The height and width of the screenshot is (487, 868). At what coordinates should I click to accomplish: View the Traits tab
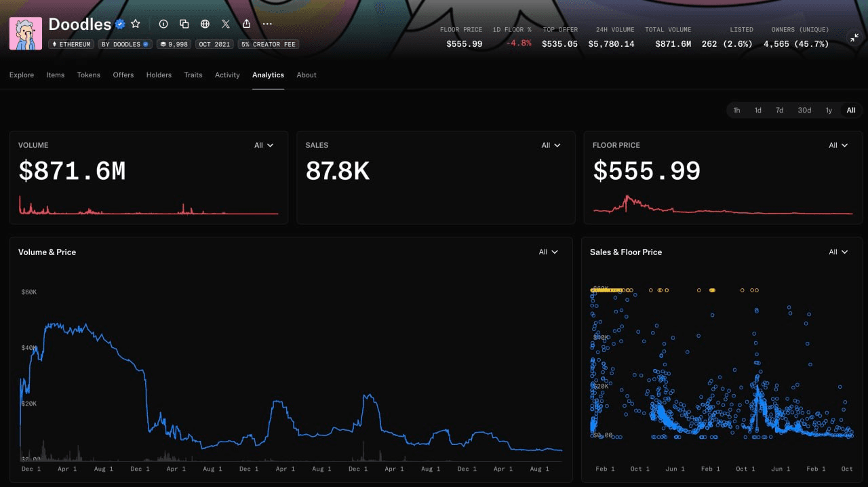click(193, 75)
